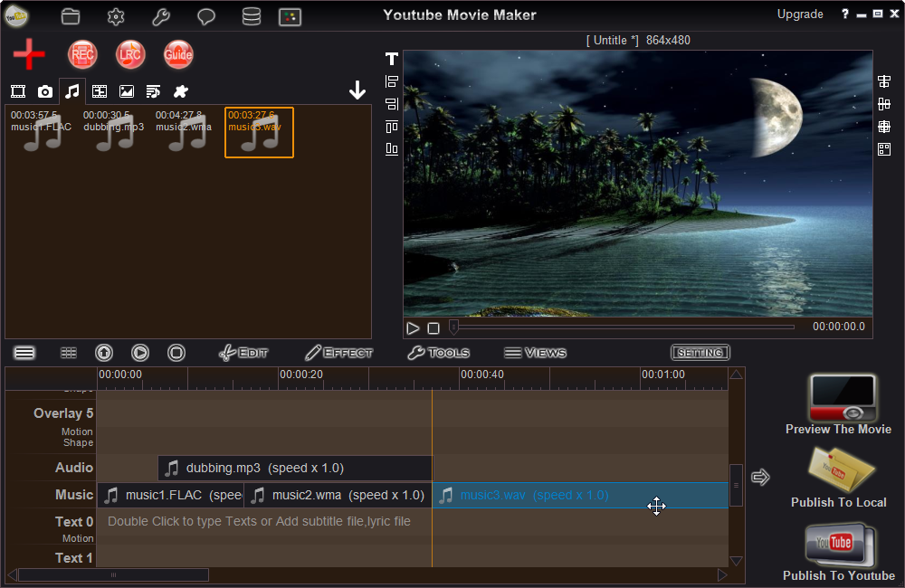The width and height of the screenshot is (905, 588).
Task: Select music1.FLAC clip on Music track
Action: point(170,495)
